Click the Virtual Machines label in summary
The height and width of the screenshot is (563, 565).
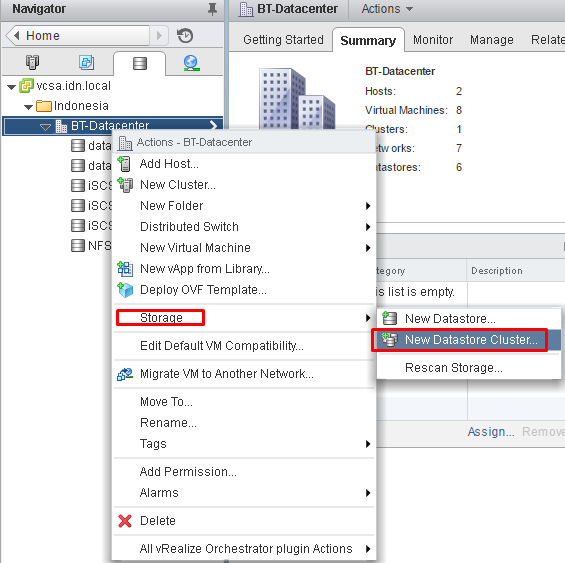(x=406, y=110)
